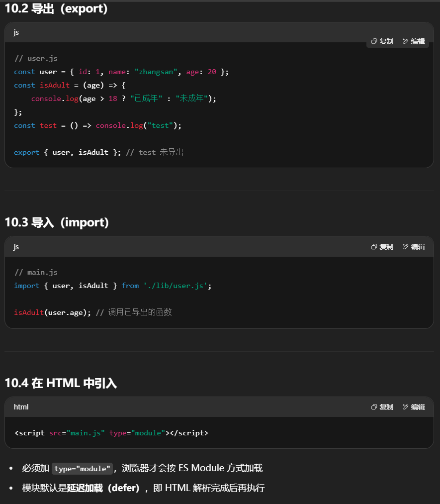
Task: Click the "// user.js" comment line
Action: (36, 58)
